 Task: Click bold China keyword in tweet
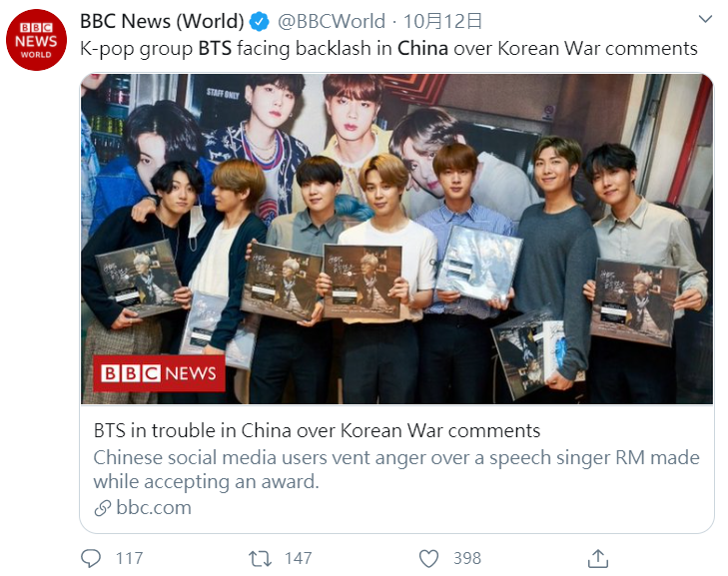coord(422,48)
